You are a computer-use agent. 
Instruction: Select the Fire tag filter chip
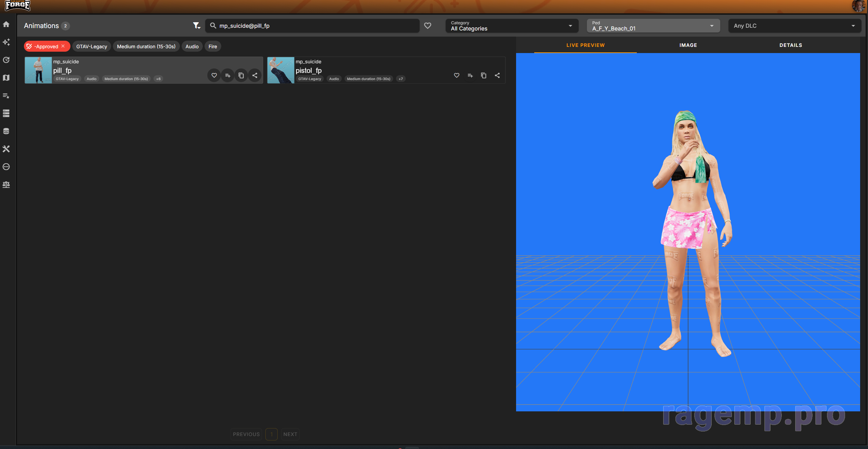pos(213,47)
